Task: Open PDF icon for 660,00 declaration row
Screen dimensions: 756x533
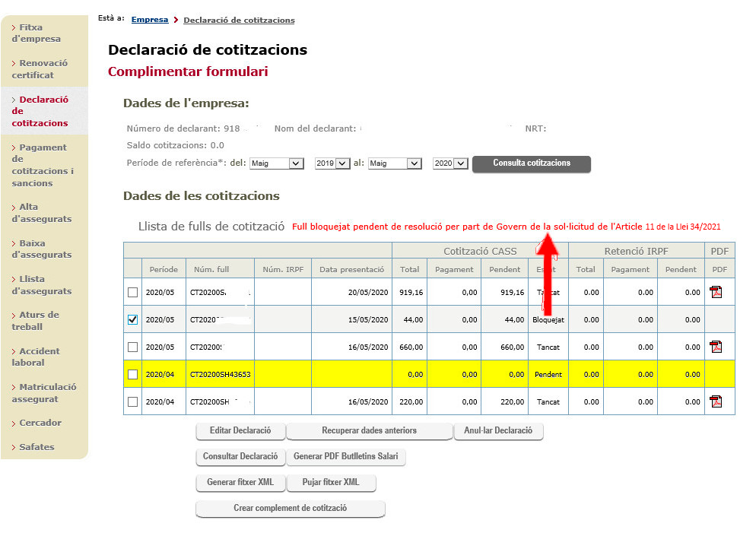Action: (716, 347)
